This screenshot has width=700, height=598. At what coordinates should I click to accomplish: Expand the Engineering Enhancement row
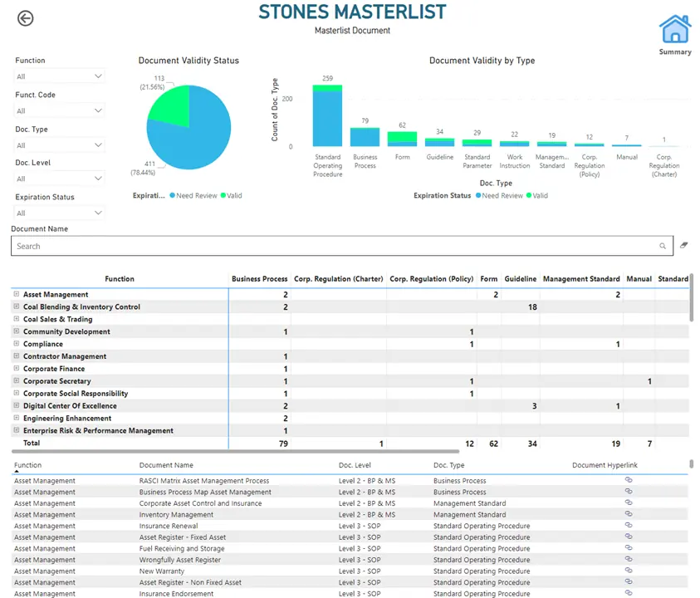pos(17,418)
